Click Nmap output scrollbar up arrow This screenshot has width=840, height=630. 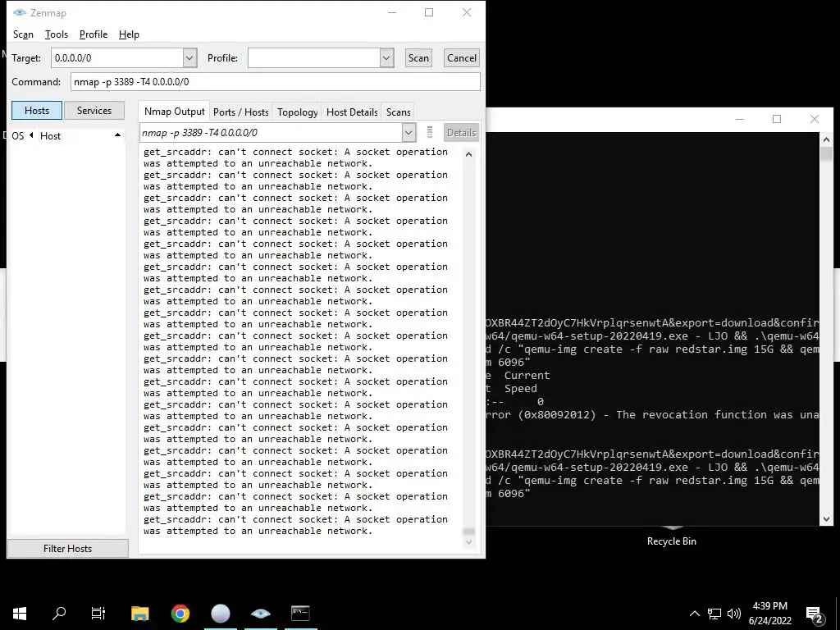coord(468,154)
